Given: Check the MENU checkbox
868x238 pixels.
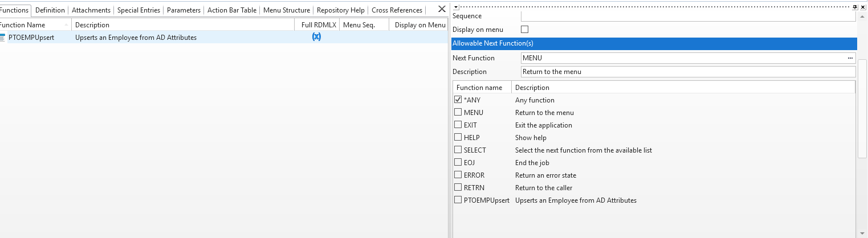Looking at the screenshot, I should coord(458,112).
